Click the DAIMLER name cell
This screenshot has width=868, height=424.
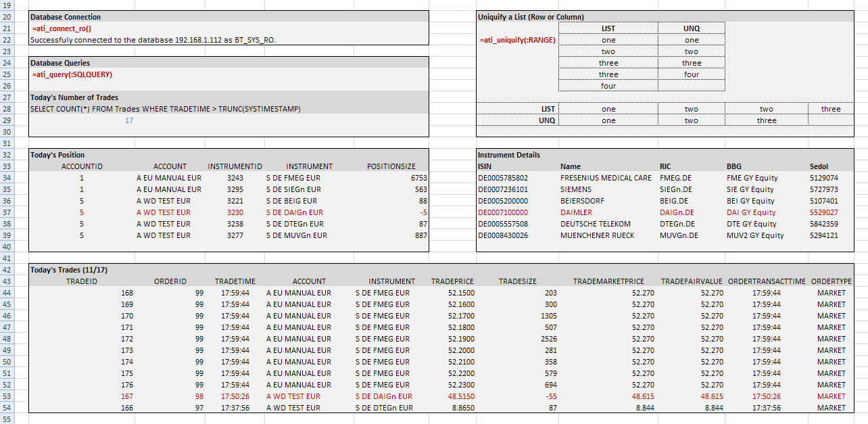click(576, 212)
